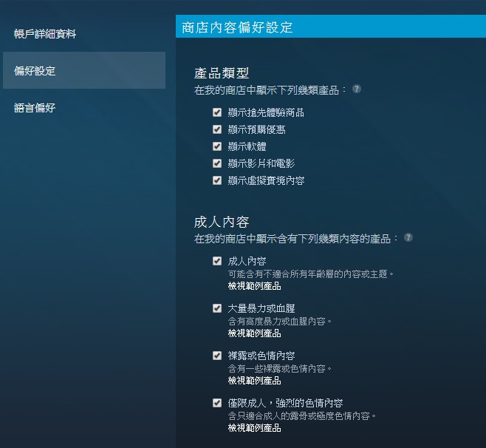Screen dimensions: 486x448
Task: Click 檢視範例產品 link under 大量暴力或血腥
Action: [x=254, y=333]
